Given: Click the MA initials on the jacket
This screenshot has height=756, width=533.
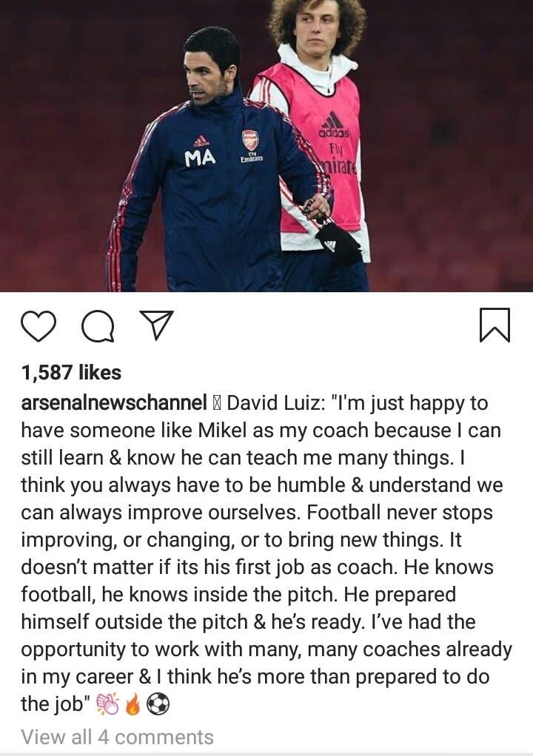Looking at the screenshot, I should pos(200,158).
